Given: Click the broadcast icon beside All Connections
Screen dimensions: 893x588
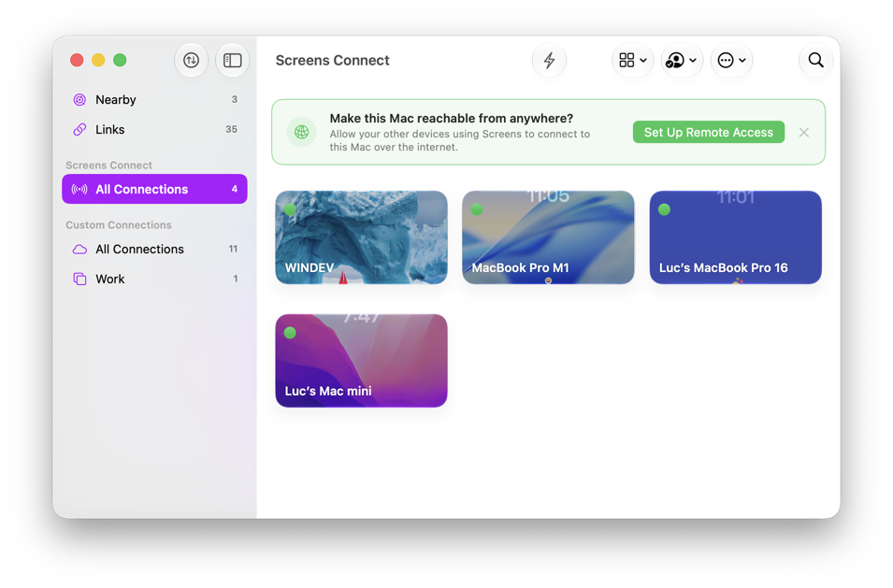Looking at the screenshot, I should pyautogui.click(x=79, y=189).
